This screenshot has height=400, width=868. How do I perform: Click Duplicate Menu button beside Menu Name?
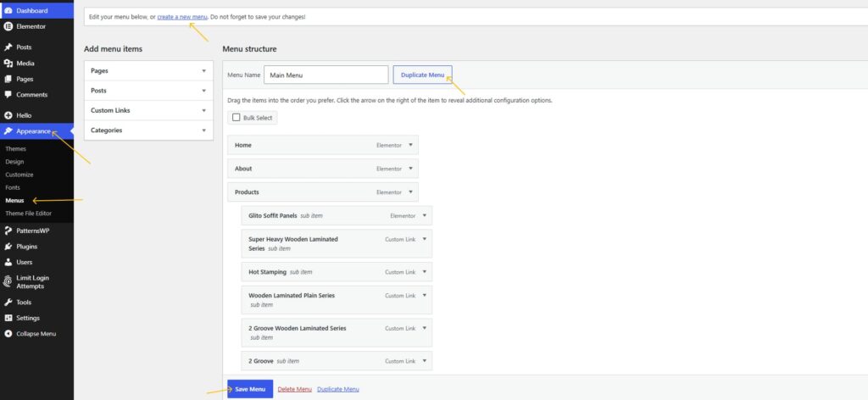(422, 75)
